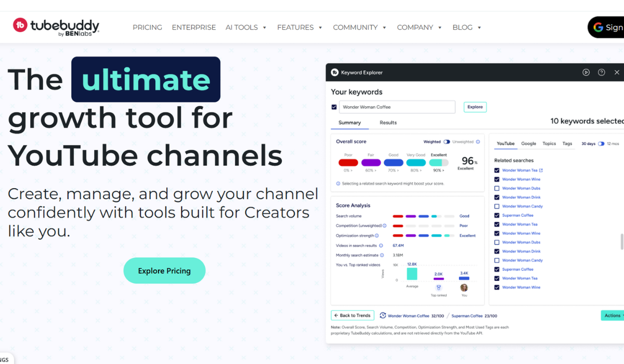Click the "10 keywords selected" text
The width and height of the screenshot is (624, 364).
[x=587, y=121]
